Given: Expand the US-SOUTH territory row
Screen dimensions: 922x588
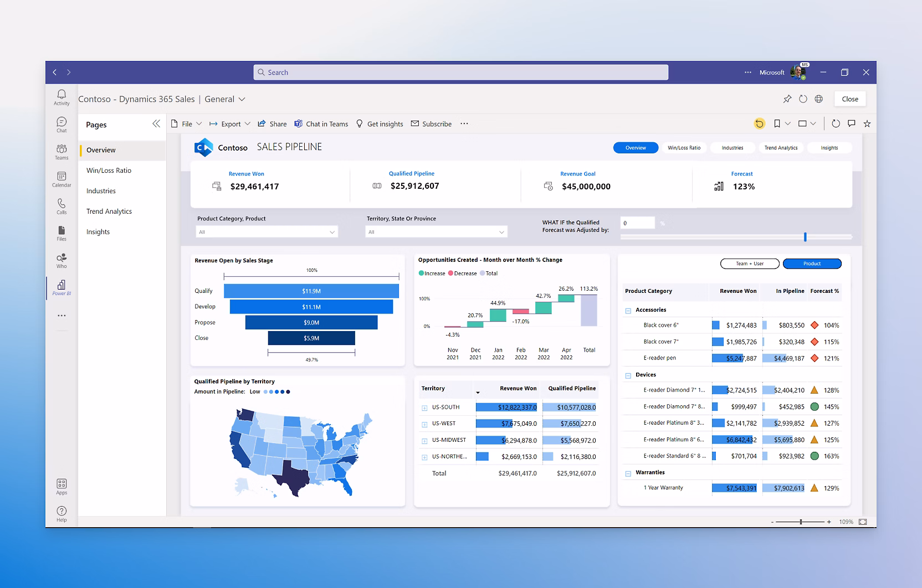Looking at the screenshot, I should (x=424, y=408).
